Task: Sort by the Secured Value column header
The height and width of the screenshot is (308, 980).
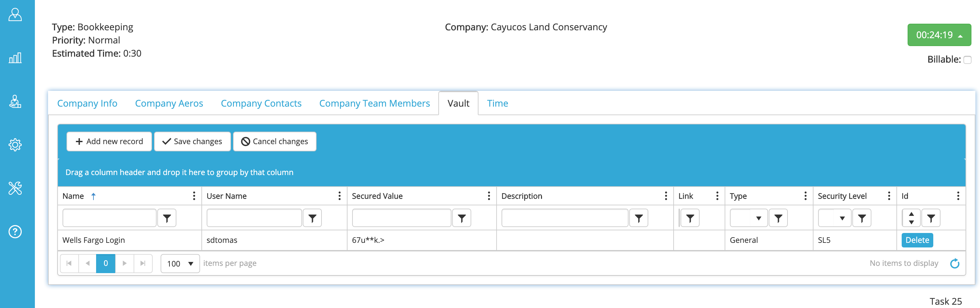Action: [377, 196]
